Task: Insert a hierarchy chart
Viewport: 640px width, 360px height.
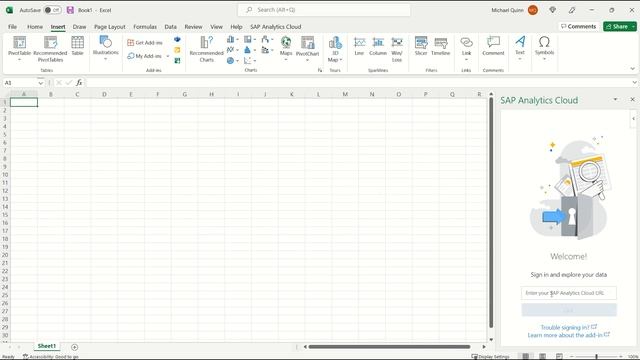Action: (x=250, y=39)
